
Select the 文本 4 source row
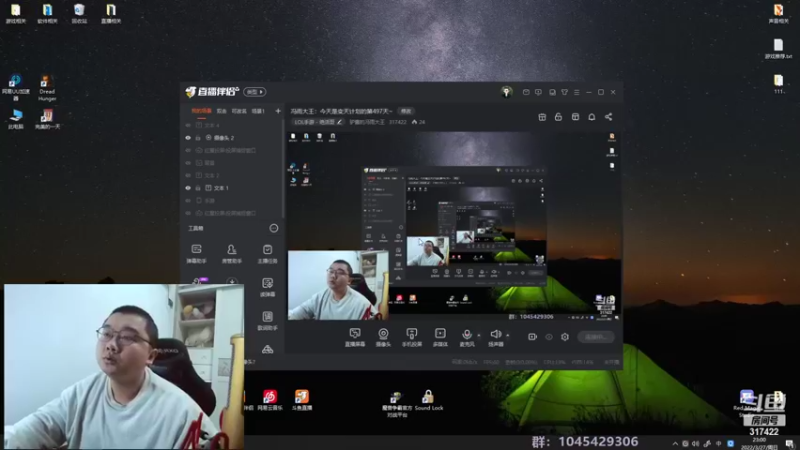click(232, 125)
